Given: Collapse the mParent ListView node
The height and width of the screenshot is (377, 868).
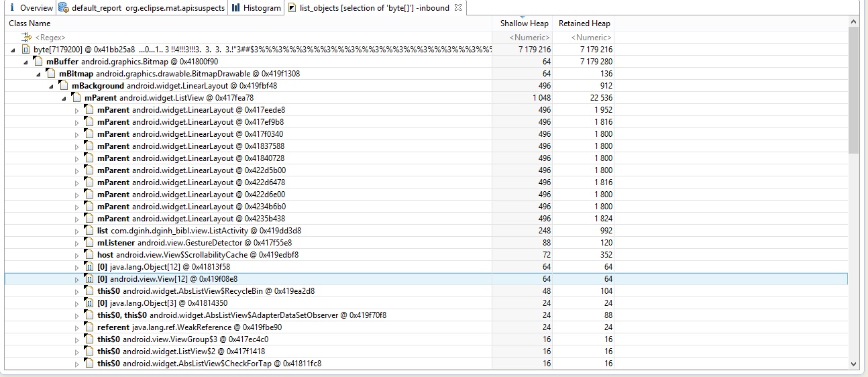Looking at the screenshot, I should [64, 98].
